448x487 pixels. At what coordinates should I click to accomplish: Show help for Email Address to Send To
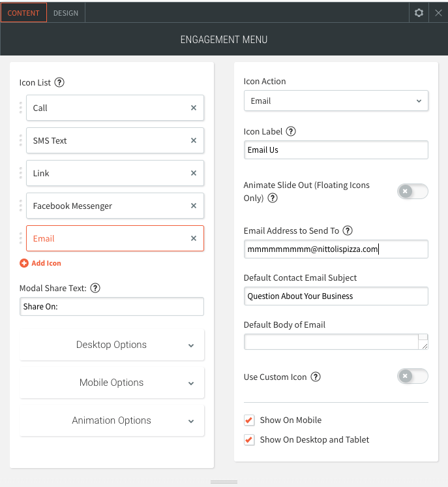tap(348, 230)
